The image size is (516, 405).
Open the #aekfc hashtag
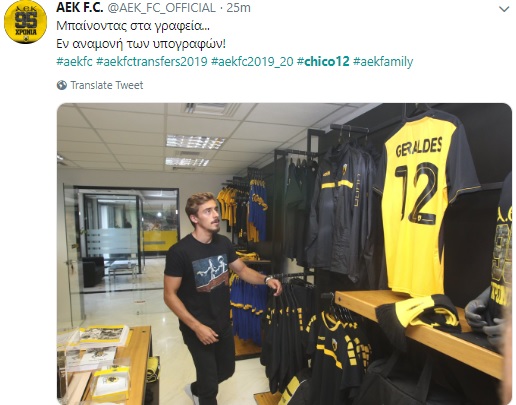tap(74, 62)
